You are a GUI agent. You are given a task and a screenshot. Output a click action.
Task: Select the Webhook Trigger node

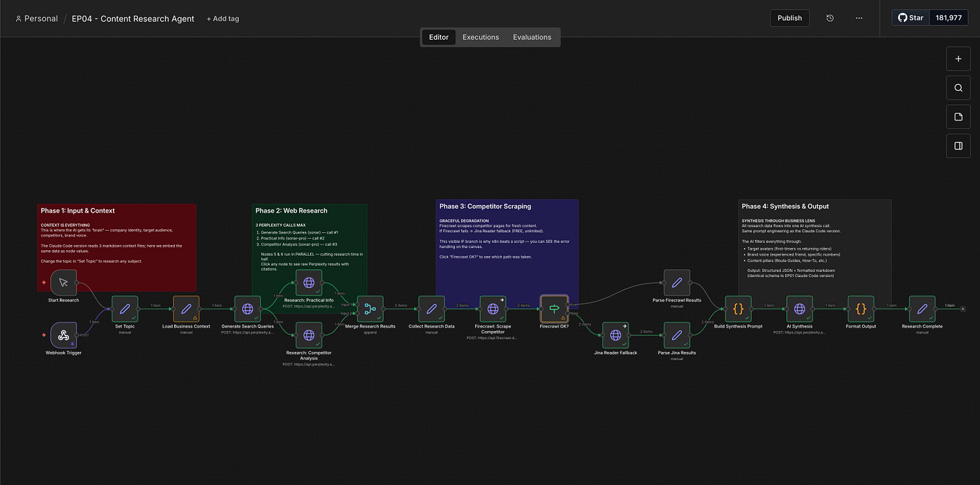(x=63, y=335)
